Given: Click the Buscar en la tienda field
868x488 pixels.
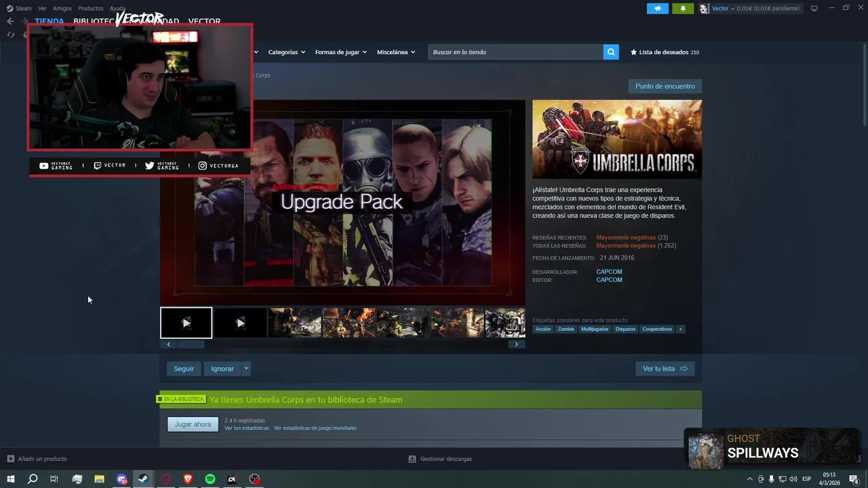Looking at the screenshot, I should [515, 52].
